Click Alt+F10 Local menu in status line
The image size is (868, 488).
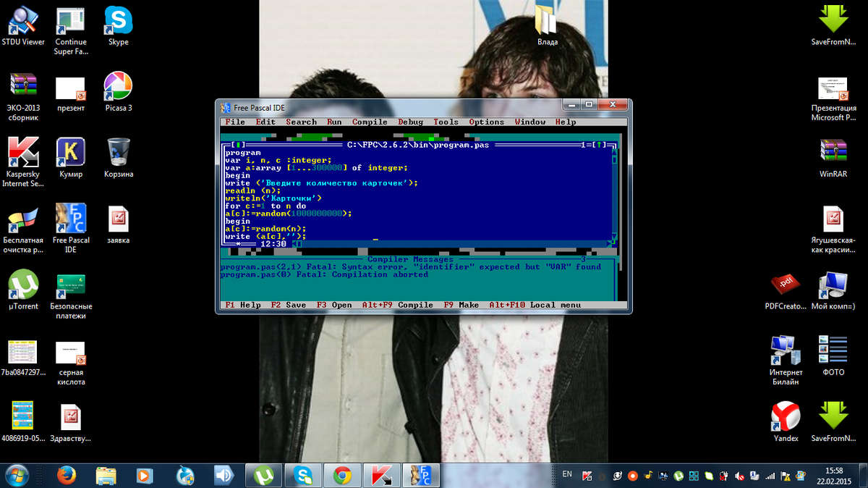pyautogui.click(x=535, y=305)
